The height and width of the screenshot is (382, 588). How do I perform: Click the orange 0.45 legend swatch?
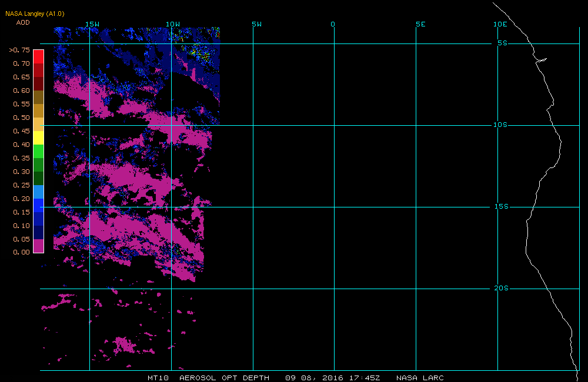39,124
